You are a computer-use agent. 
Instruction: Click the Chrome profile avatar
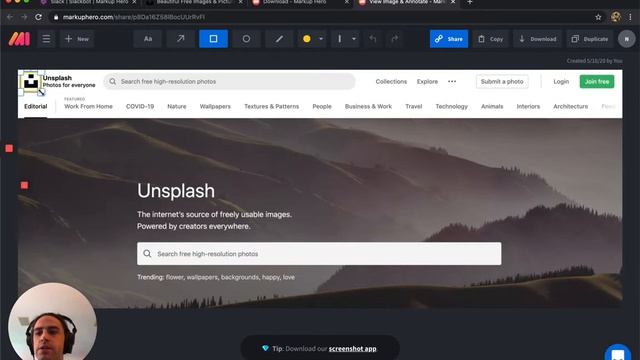616,17
